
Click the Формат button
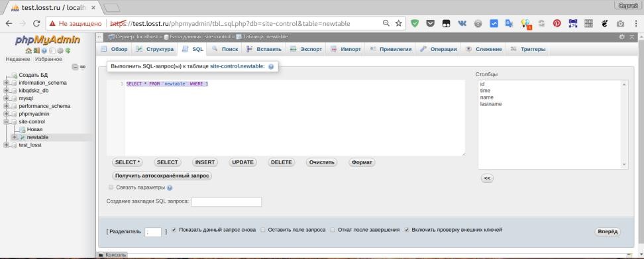pyautogui.click(x=362, y=162)
